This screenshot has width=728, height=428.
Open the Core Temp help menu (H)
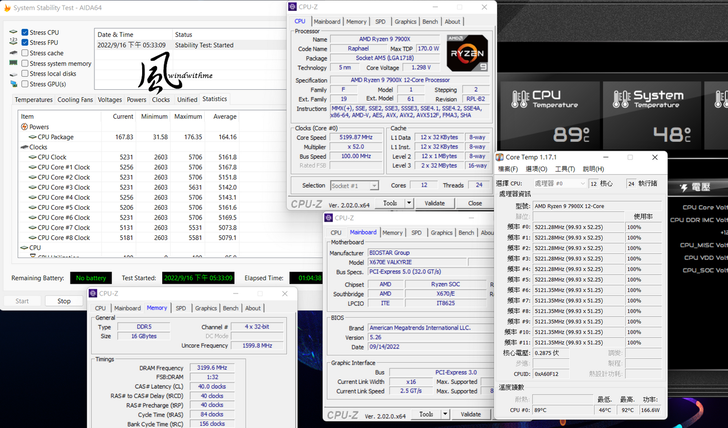[593, 169]
